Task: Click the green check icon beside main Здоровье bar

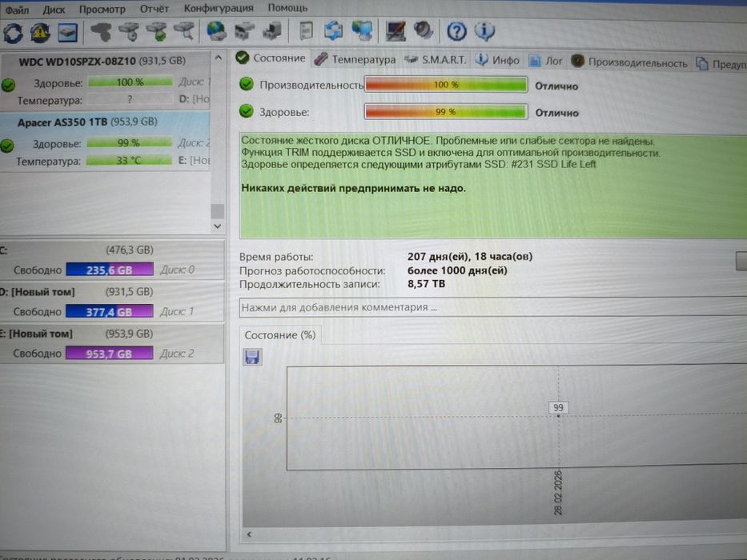Action: tap(247, 111)
